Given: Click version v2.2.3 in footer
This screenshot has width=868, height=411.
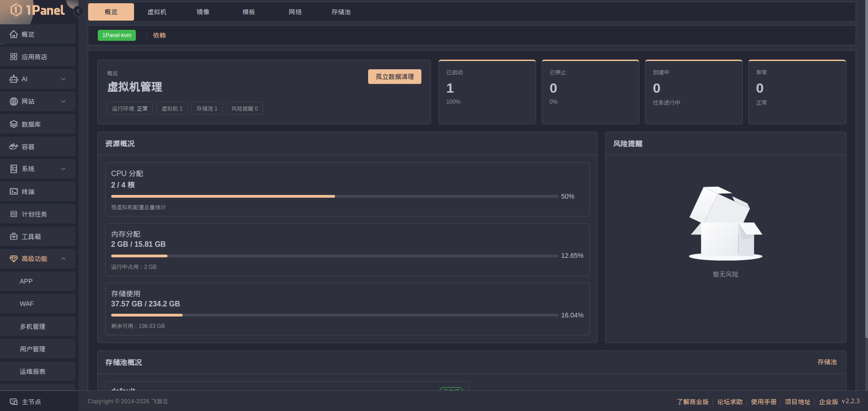Looking at the screenshot, I should tap(851, 401).
